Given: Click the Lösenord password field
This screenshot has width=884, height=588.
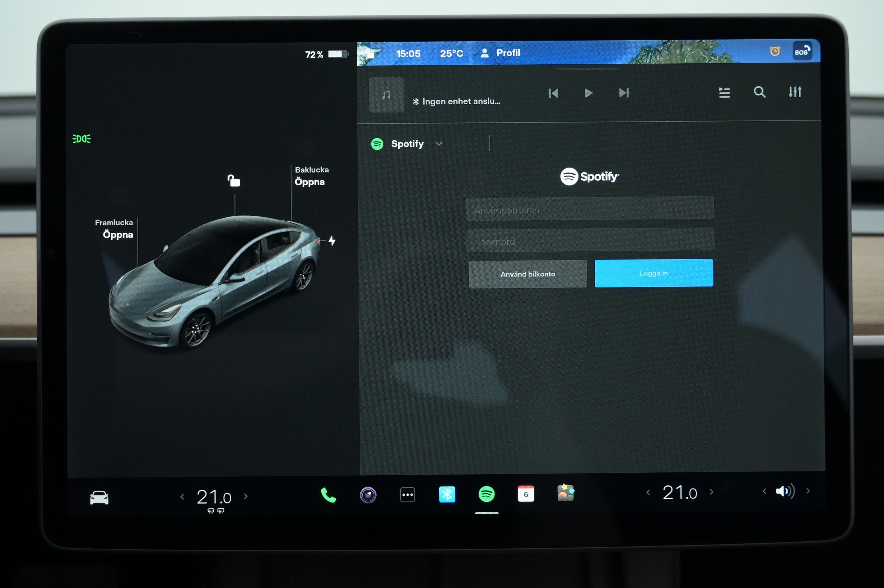Looking at the screenshot, I should 590,240.
